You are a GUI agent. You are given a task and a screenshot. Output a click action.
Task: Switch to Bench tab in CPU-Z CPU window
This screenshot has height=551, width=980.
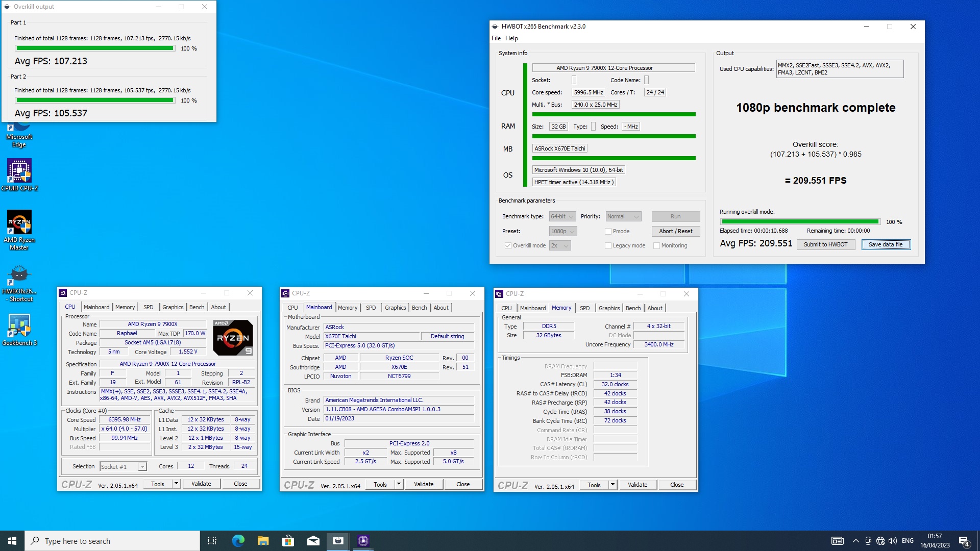197,307
